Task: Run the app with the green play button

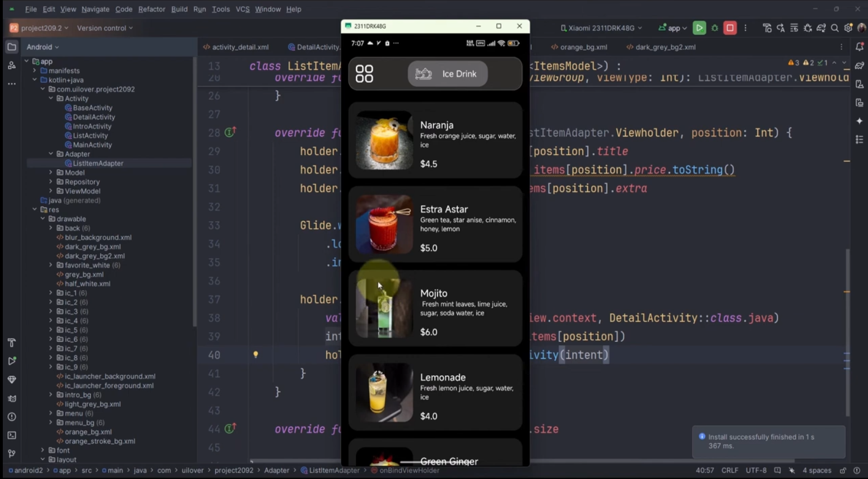Action: (x=699, y=28)
